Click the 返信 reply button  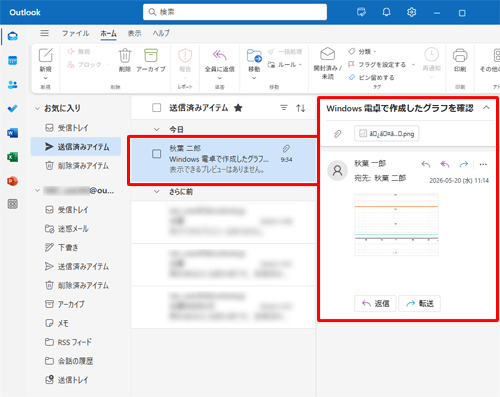pyautogui.click(x=375, y=303)
